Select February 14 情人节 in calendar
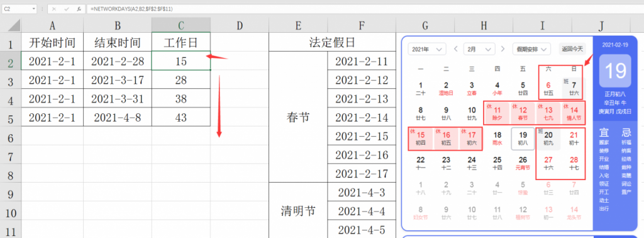644x238 pixels. [574, 113]
